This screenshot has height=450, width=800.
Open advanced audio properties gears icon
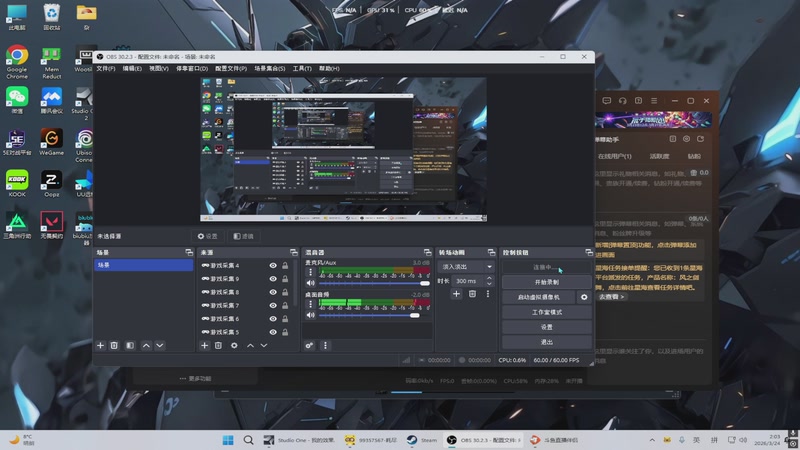click(x=309, y=345)
